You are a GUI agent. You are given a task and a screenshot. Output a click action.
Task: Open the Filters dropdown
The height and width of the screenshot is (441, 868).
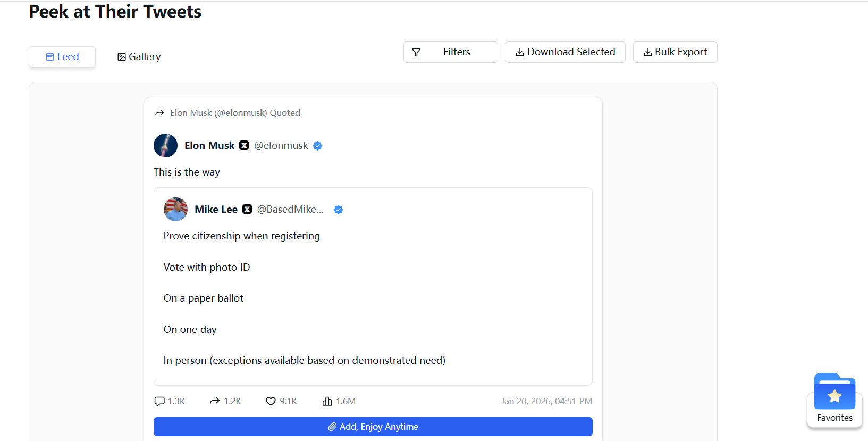(450, 52)
